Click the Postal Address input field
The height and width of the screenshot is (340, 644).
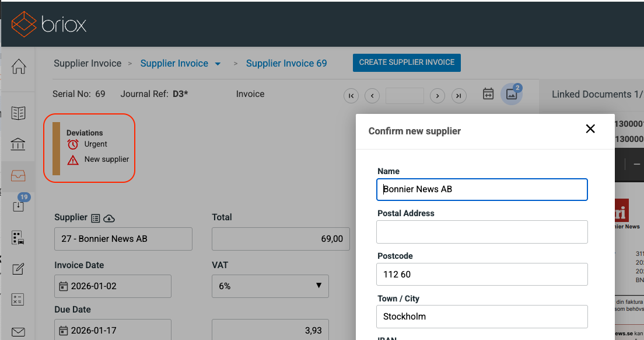(482, 232)
